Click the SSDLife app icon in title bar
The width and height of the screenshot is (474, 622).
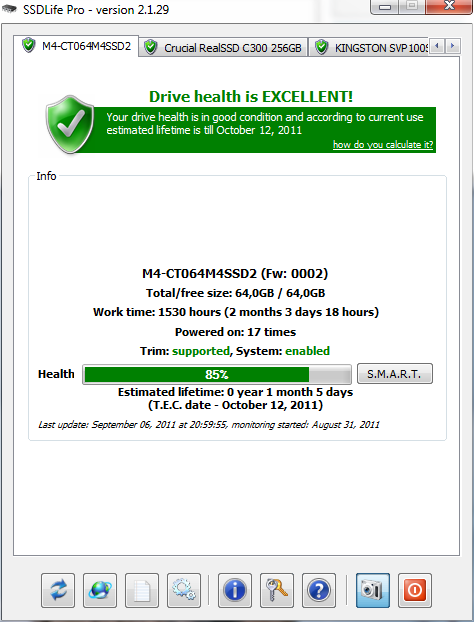click(x=10, y=9)
